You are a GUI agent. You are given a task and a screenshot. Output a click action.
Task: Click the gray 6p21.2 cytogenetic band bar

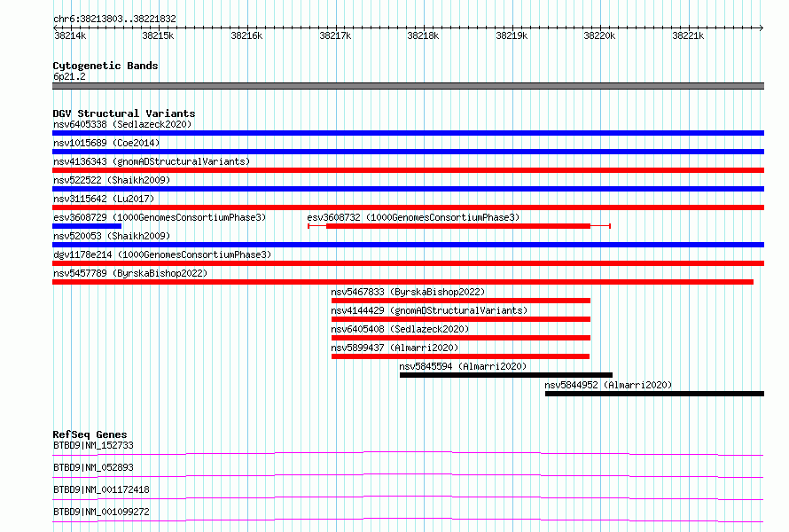(408, 86)
